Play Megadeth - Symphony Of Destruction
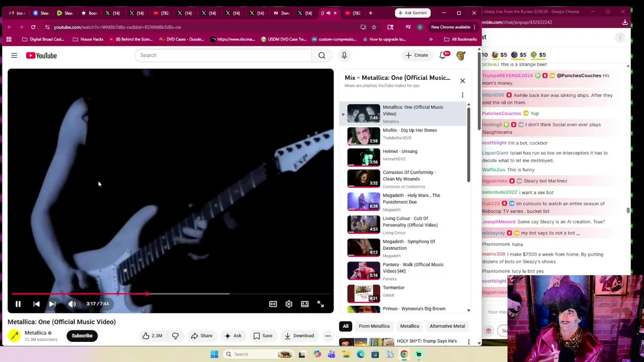Viewport: 644px width, 362px height. (x=403, y=248)
